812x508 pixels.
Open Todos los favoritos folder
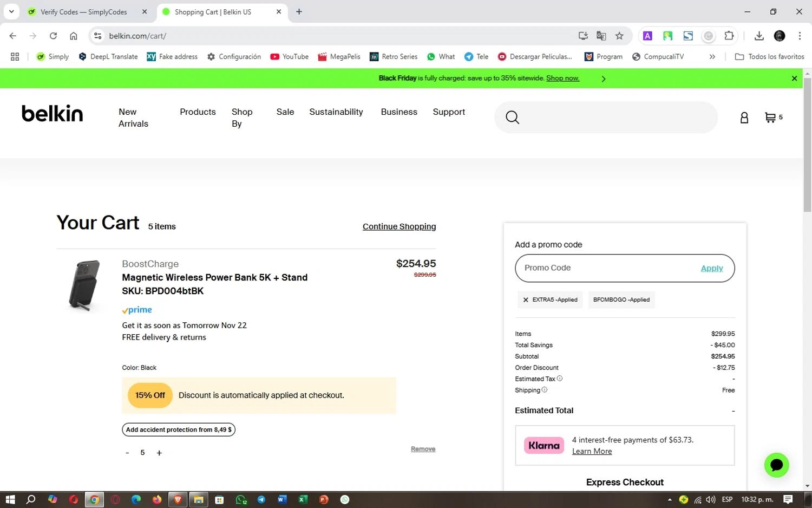pos(769,56)
